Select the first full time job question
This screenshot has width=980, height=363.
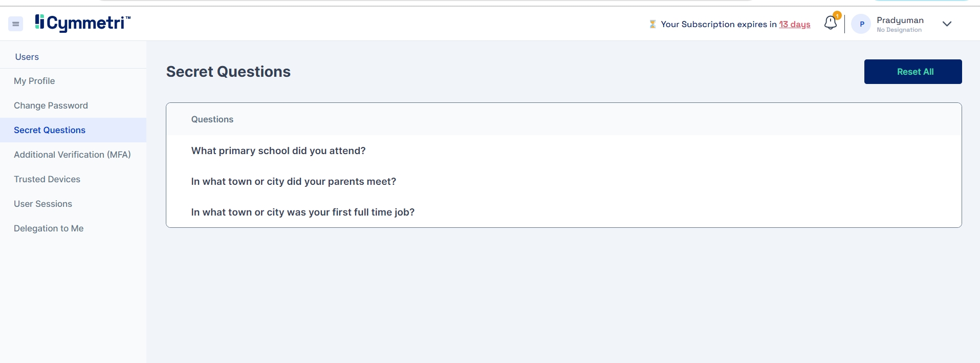tap(302, 212)
